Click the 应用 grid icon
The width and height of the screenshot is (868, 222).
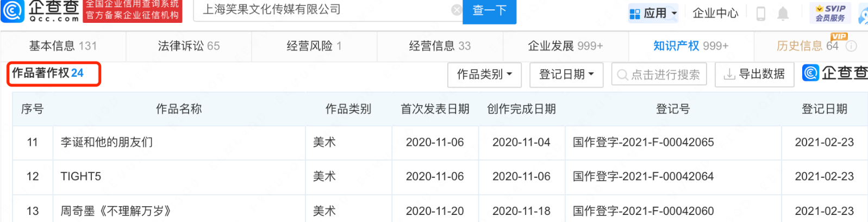(x=634, y=14)
